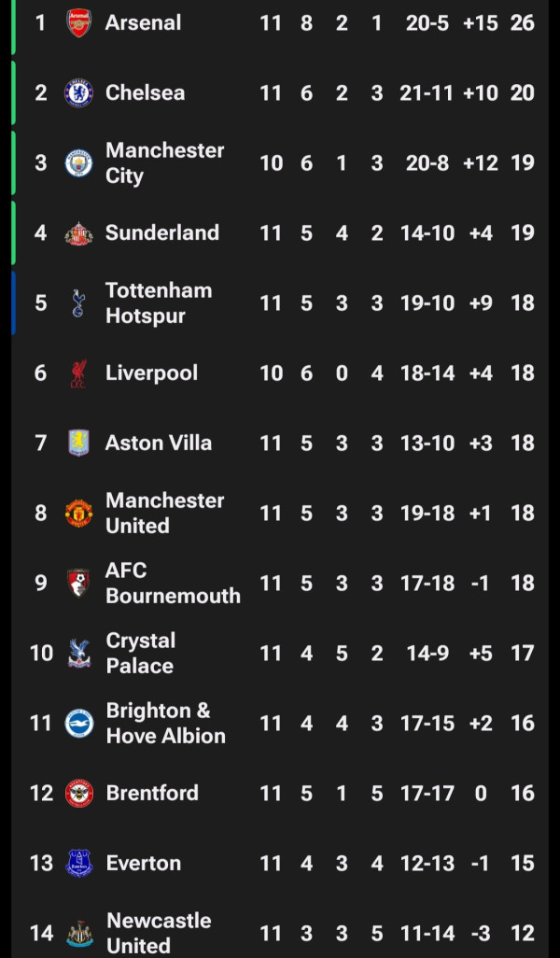The image size is (560, 958).
Task: Click the AFC Bournemouth badge icon
Action: 78,583
